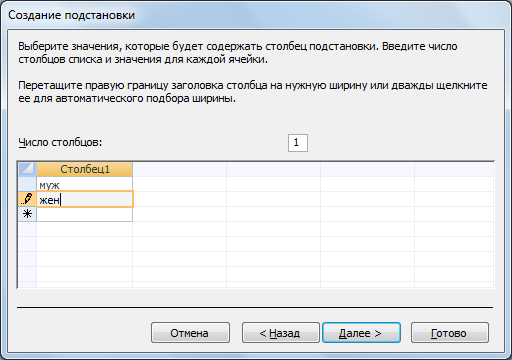Proceed with the Далее button
The width and height of the screenshot is (512, 360).
pos(361,333)
